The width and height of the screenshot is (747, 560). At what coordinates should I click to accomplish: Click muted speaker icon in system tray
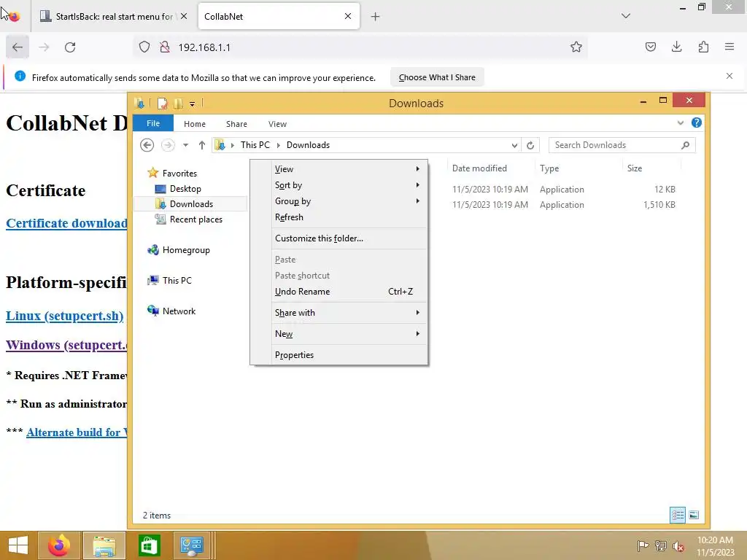tap(678, 545)
